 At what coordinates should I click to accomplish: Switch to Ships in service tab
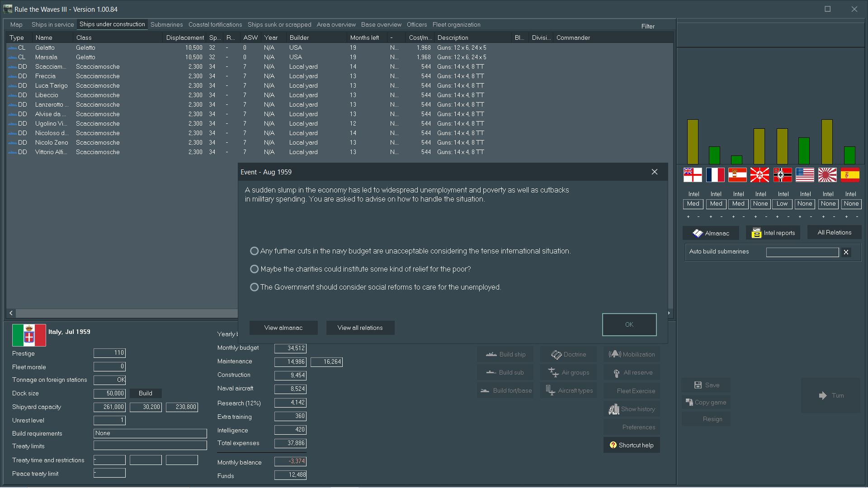pos(52,24)
